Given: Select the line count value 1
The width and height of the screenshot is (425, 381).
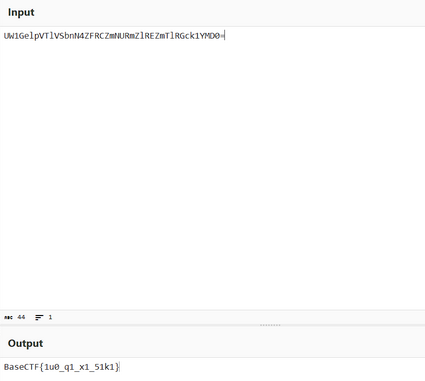Looking at the screenshot, I should point(50,317).
